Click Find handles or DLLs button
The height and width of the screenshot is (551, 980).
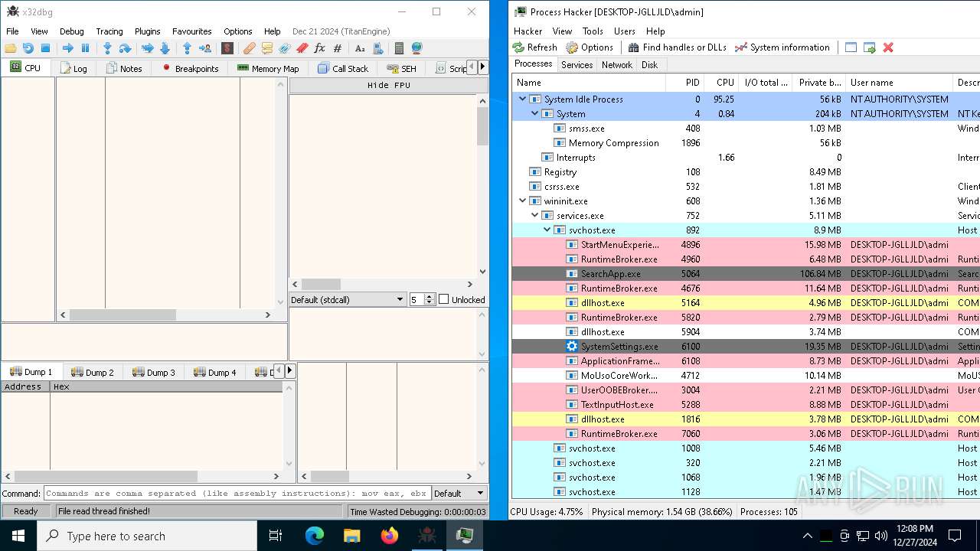[677, 47]
